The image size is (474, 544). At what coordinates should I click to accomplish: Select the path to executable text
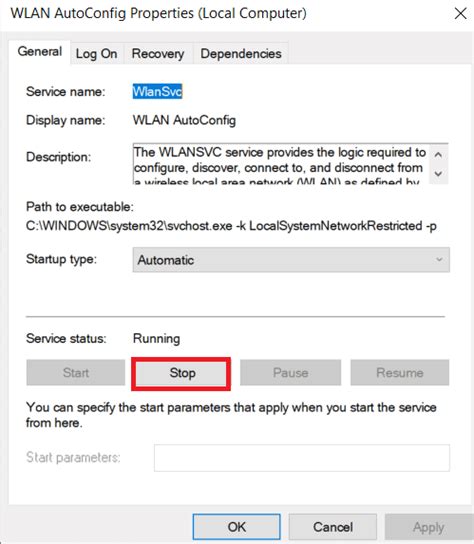[x=231, y=226]
